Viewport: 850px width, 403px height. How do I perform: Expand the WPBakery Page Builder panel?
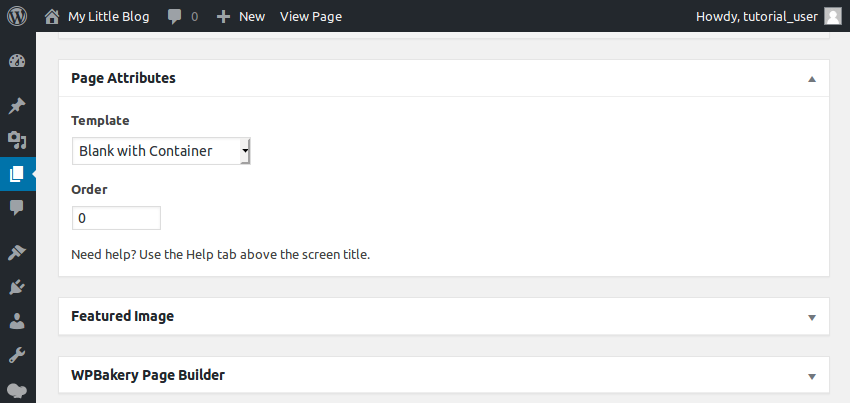[x=812, y=376]
